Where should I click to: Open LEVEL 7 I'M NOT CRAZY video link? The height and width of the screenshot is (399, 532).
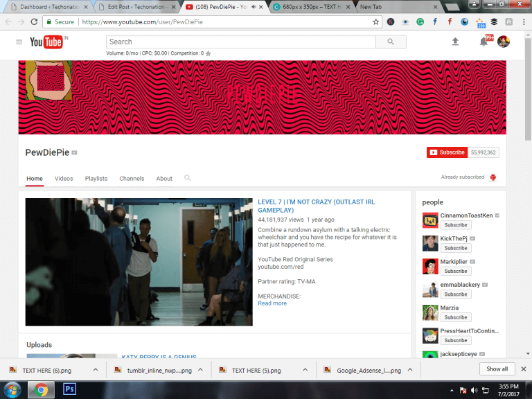pos(316,206)
